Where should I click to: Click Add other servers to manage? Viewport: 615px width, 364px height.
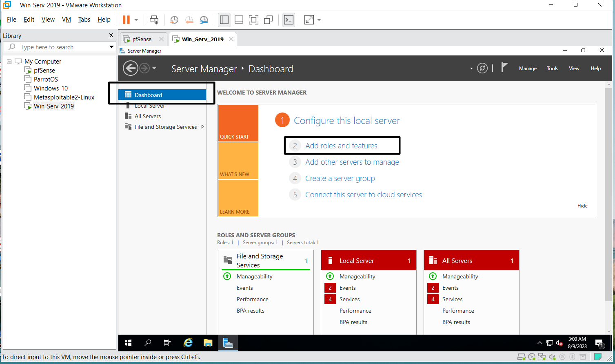[352, 162]
